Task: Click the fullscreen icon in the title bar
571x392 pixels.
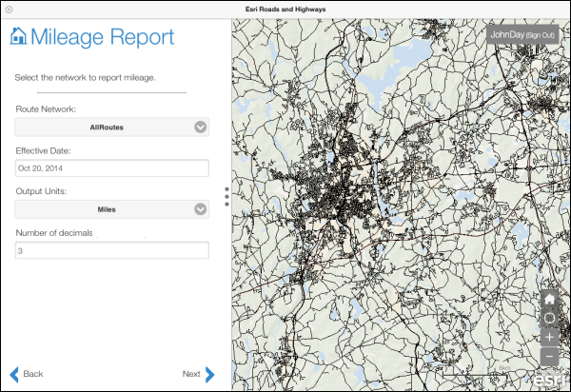Action: [x=560, y=9]
